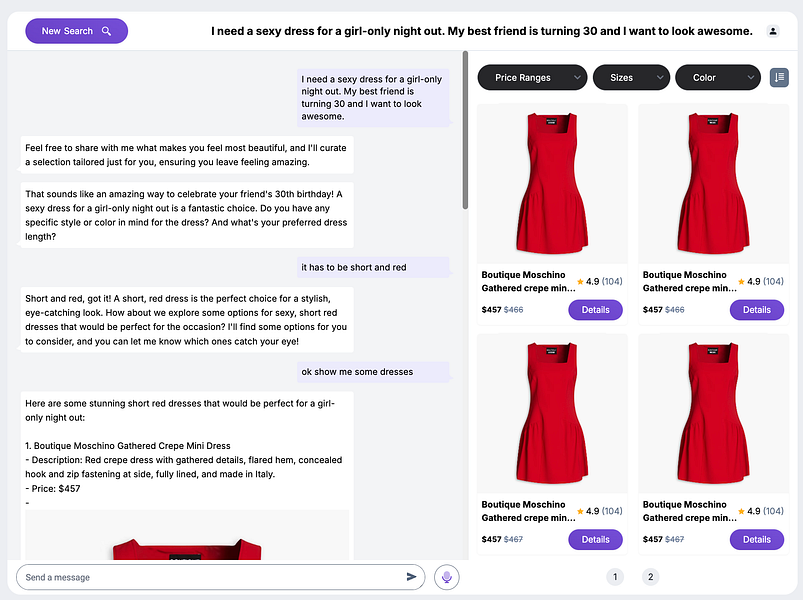Image resolution: width=803 pixels, height=600 pixels.
Task: Click the chat panel scrollbar
Action: tap(465, 130)
